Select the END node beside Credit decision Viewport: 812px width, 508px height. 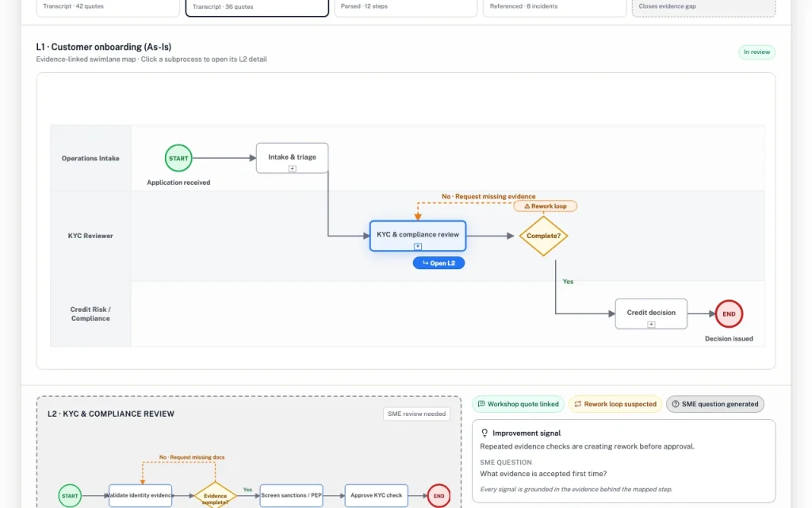coord(729,314)
